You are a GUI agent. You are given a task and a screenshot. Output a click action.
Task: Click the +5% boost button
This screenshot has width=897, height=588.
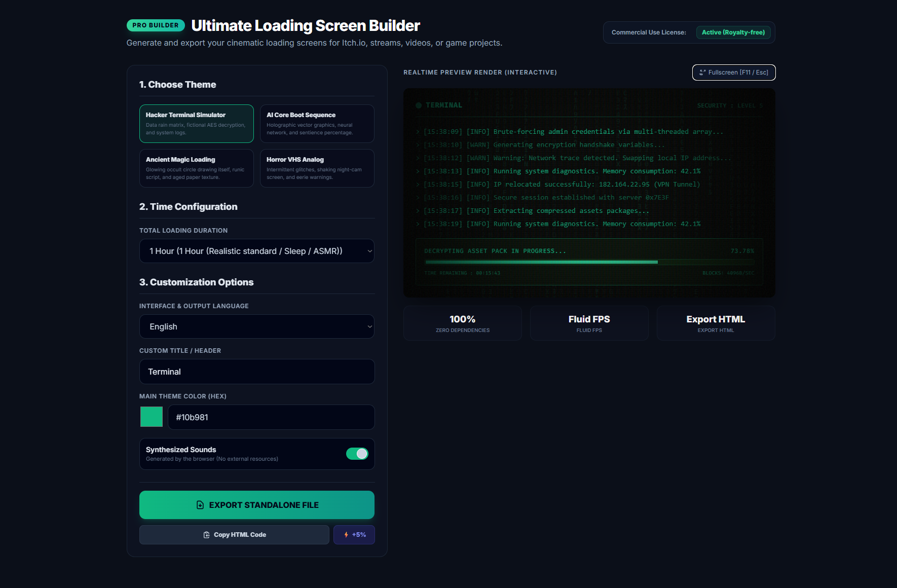(x=354, y=535)
